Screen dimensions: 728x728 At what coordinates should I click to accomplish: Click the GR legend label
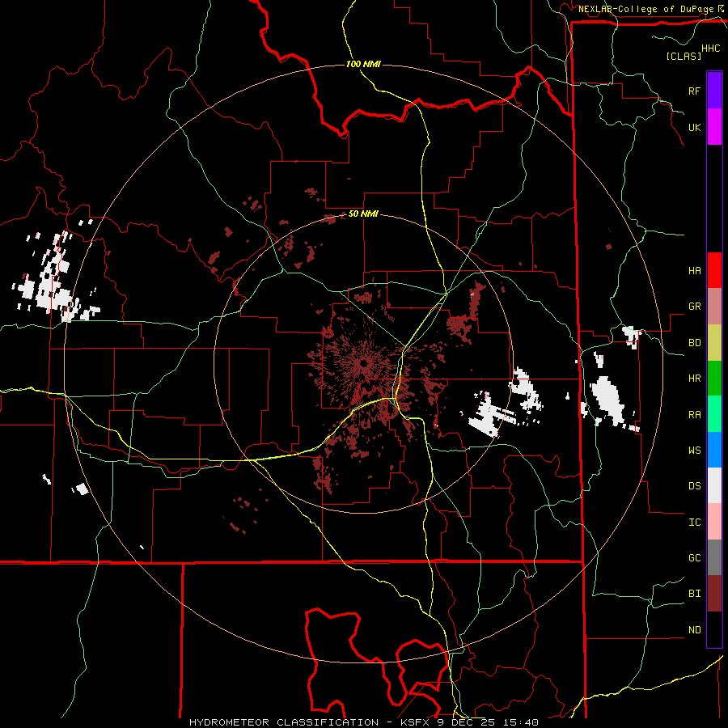[x=694, y=307]
